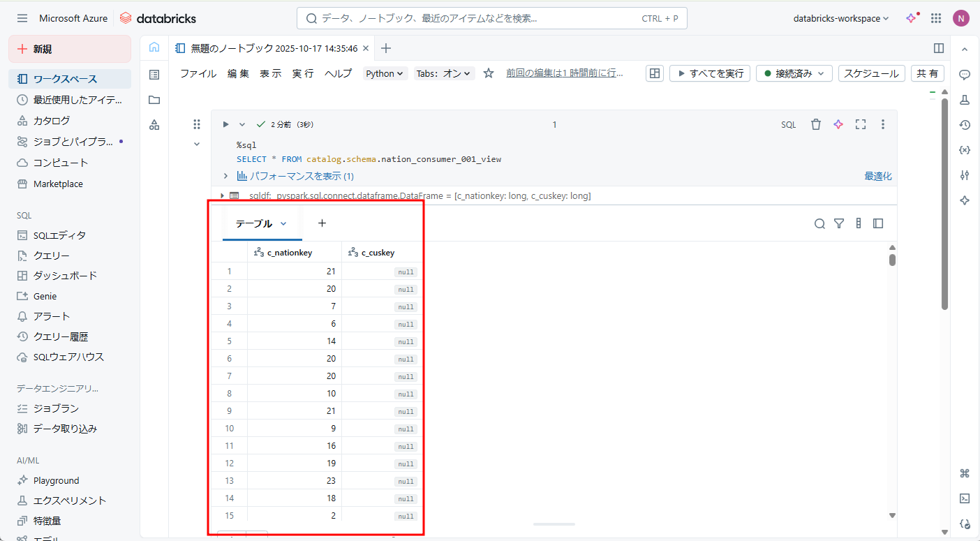The image size is (980, 541).
Task: Click the filter icon in results table
Action: 839,223
